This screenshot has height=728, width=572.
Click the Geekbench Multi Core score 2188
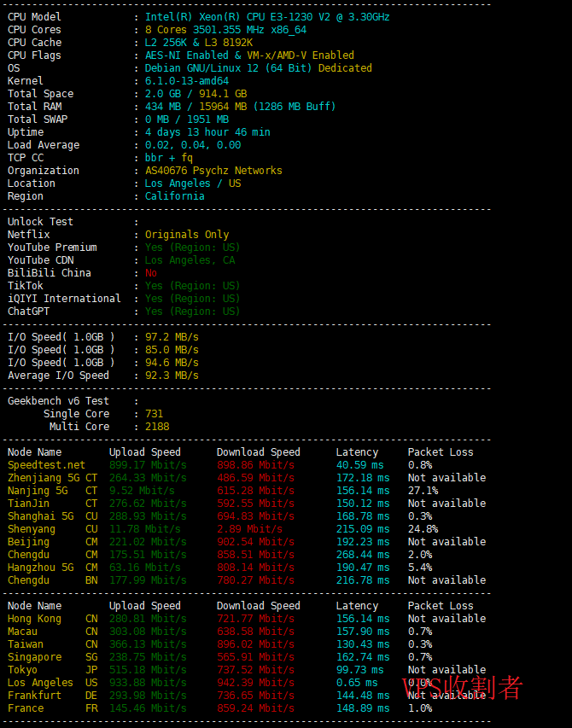coord(157,427)
